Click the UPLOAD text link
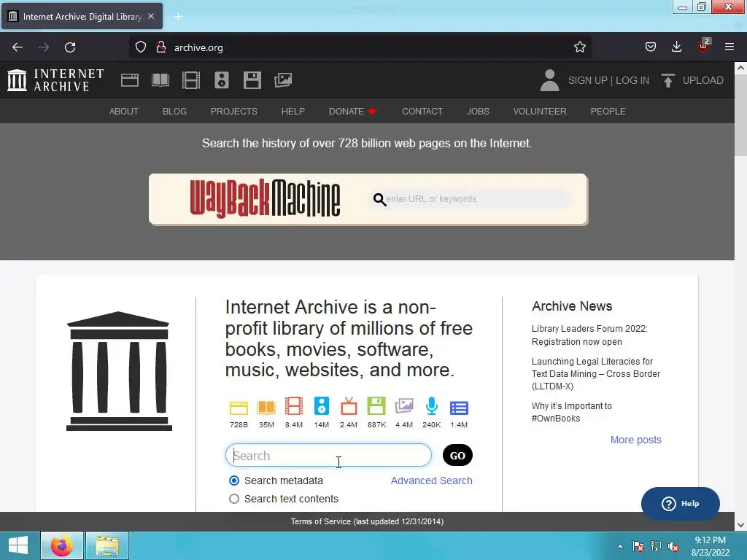The height and width of the screenshot is (560, 747). click(x=703, y=80)
